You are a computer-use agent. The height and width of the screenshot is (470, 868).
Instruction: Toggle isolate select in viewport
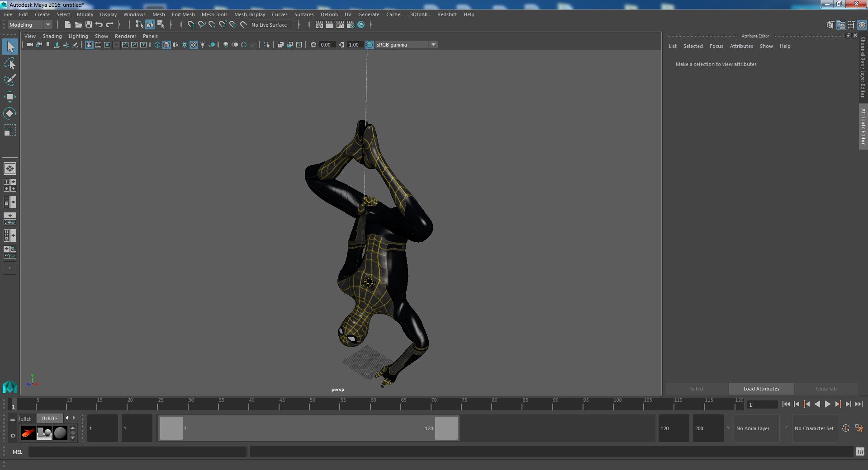(x=267, y=45)
